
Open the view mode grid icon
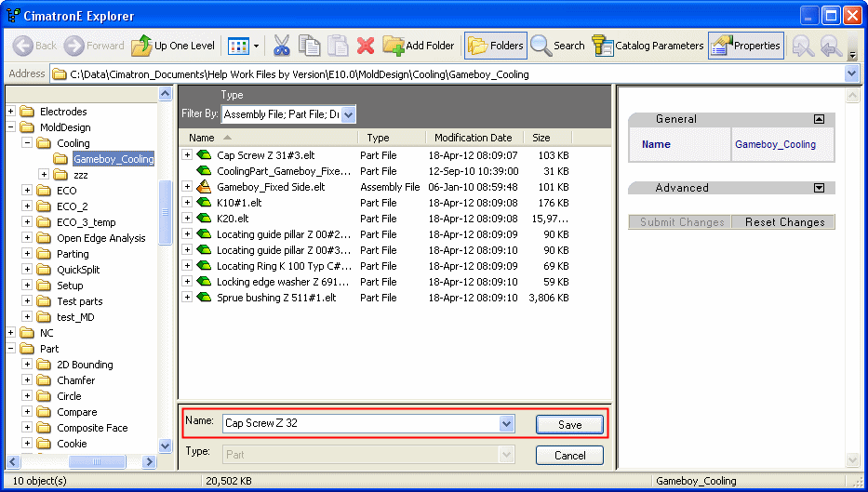pos(238,46)
